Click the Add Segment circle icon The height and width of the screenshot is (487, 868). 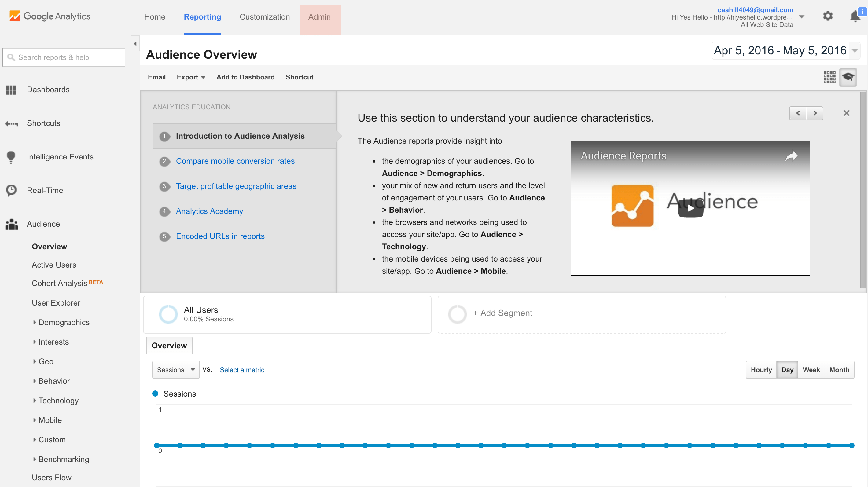(x=457, y=314)
